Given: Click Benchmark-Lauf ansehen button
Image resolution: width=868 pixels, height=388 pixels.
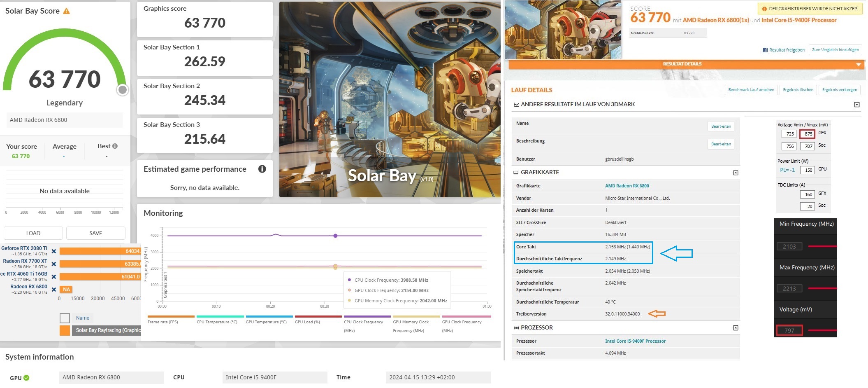Looking at the screenshot, I should pyautogui.click(x=751, y=90).
